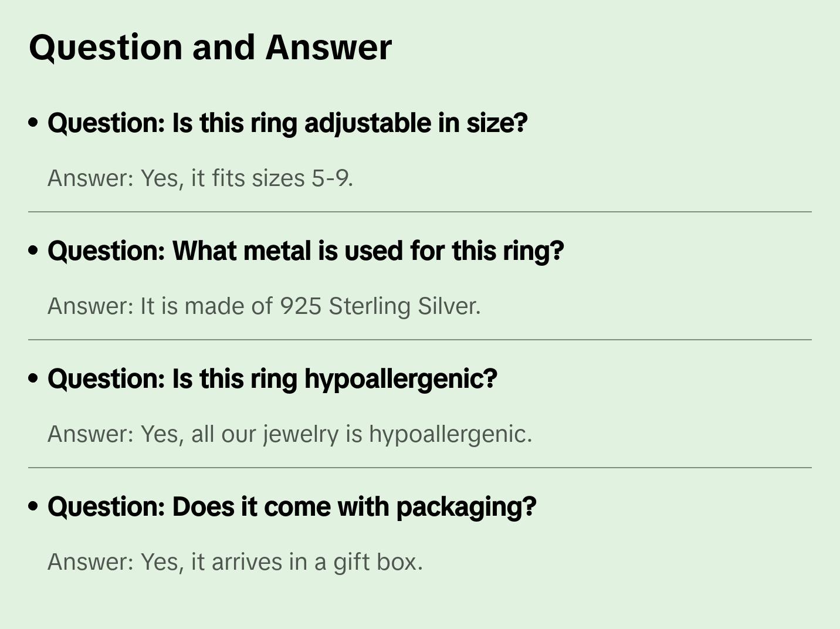Click the bullet next to the metal question
This screenshot has width=840, height=629.
(x=33, y=251)
